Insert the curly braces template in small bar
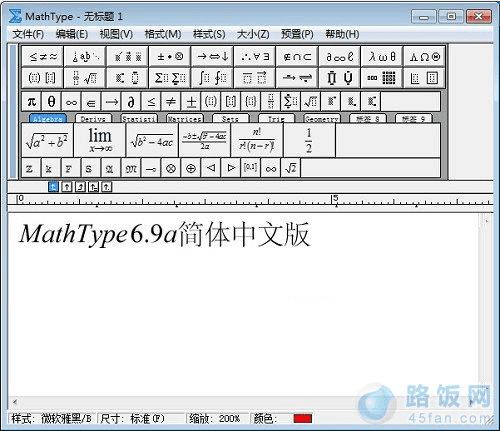 click(x=251, y=102)
